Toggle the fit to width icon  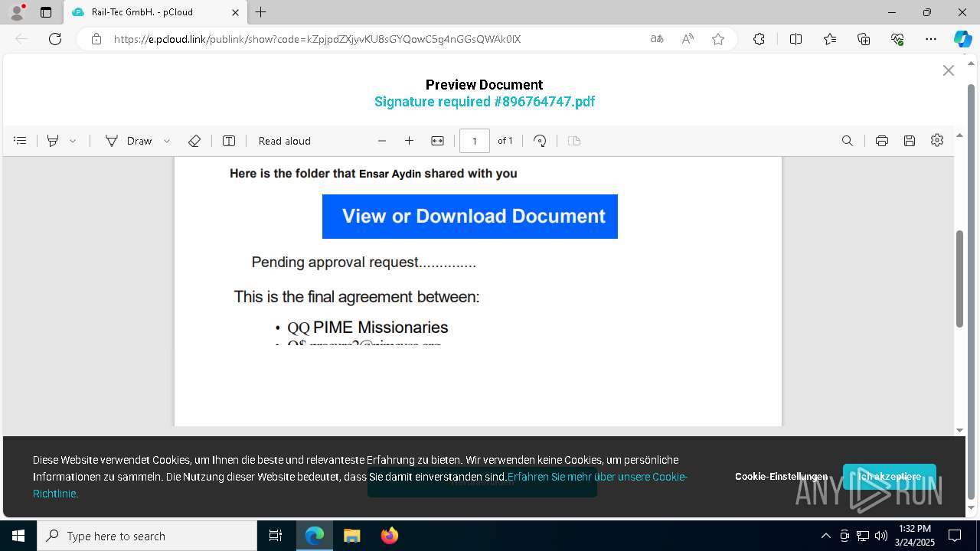pyautogui.click(x=437, y=141)
